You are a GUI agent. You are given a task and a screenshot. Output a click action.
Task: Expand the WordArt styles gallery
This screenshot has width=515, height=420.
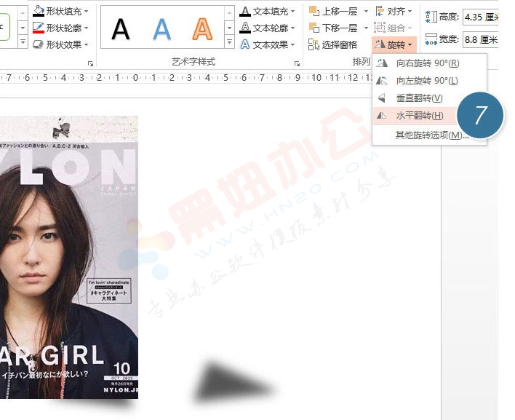click(x=230, y=44)
